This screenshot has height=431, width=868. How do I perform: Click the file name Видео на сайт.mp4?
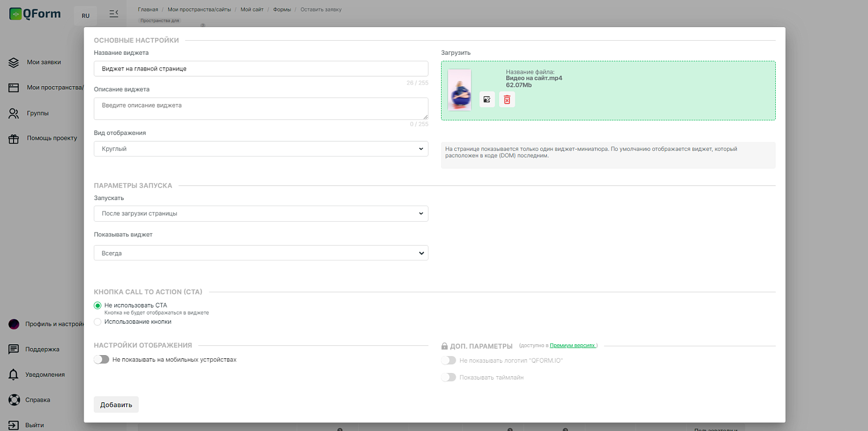534,78
